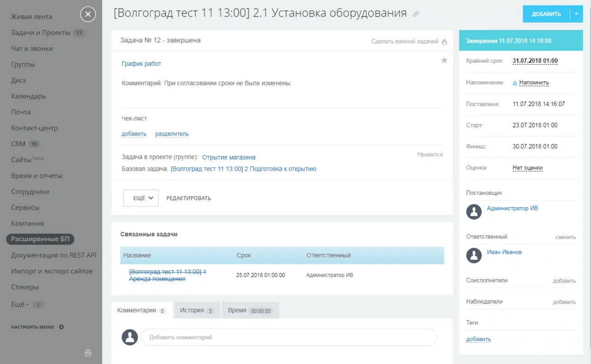Screen dimensions: 591x364
Task: Click the deadline date 31.07.2018 01:00
Action: pyautogui.click(x=535, y=61)
